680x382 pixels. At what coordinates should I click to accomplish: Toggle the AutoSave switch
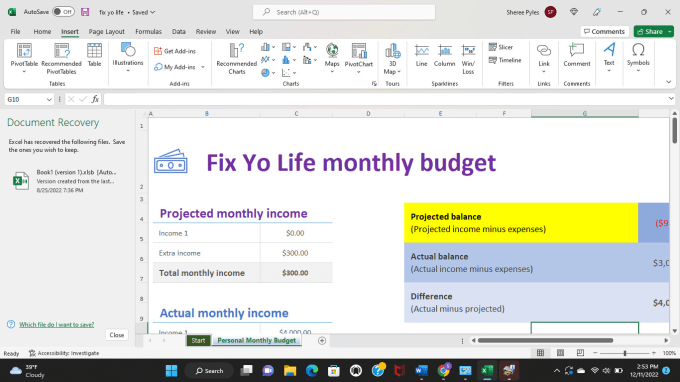coord(63,12)
